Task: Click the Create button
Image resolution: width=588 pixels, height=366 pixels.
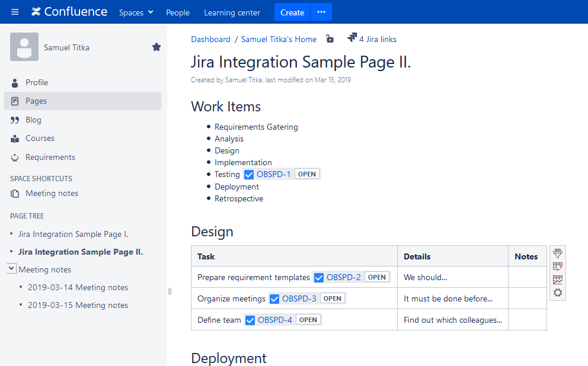Action: (292, 12)
